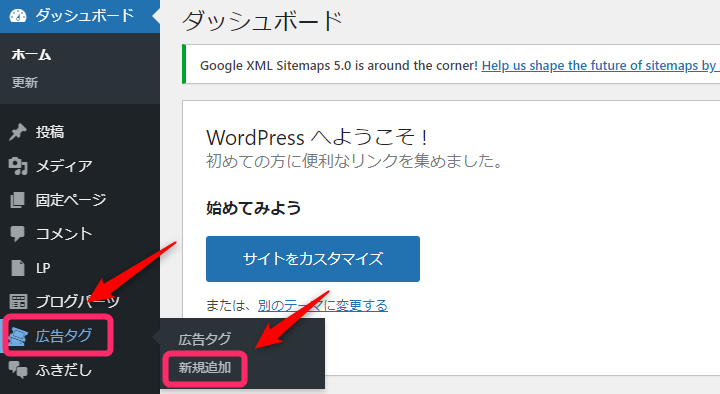
Task: Open the ダッシュボード menu item
Action: click(x=80, y=16)
